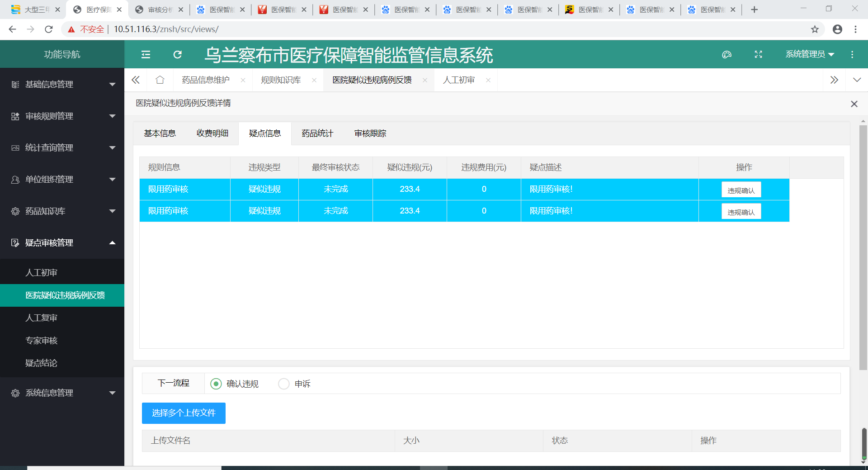Image resolution: width=868 pixels, height=470 pixels.
Task: Open the browser profile icon
Action: (x=837, y=29)
